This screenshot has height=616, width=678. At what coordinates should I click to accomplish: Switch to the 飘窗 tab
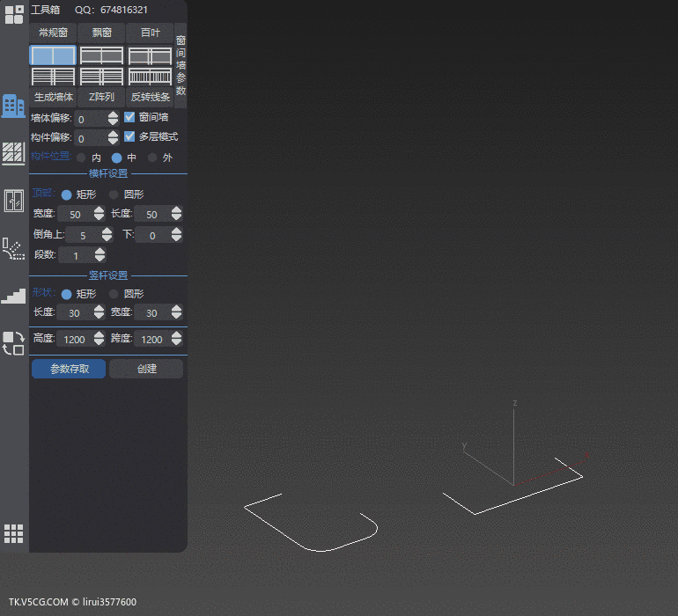tap(101, 33)
